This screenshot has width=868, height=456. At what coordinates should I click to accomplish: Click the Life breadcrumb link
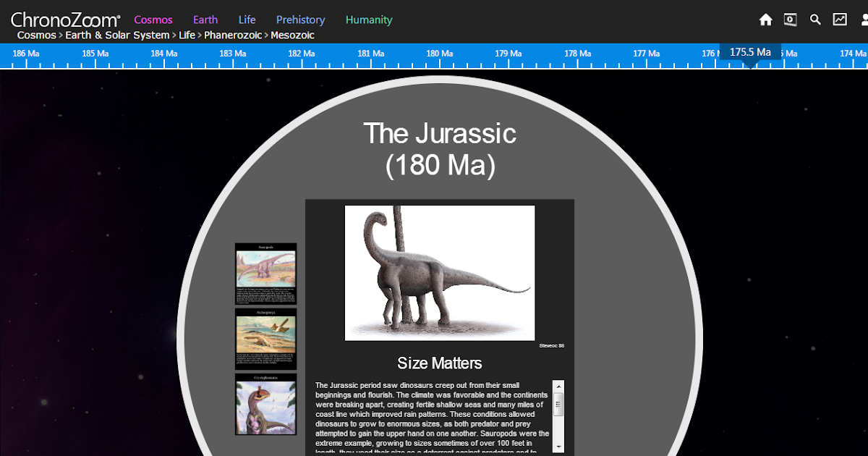click(187, 35)
